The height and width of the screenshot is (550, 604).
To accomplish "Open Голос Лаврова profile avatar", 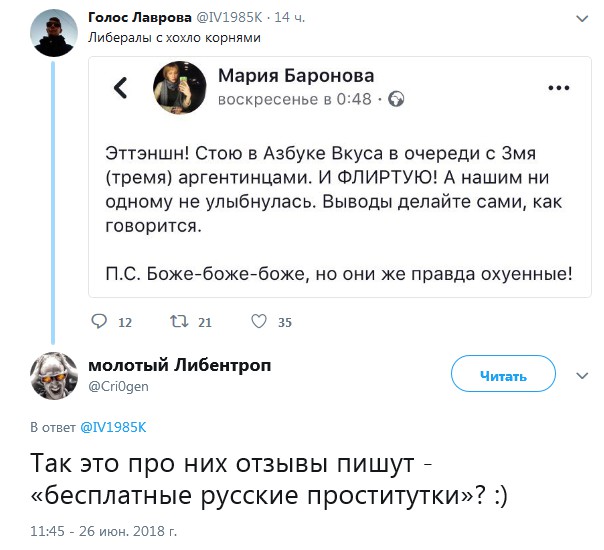I will point(50,37).
